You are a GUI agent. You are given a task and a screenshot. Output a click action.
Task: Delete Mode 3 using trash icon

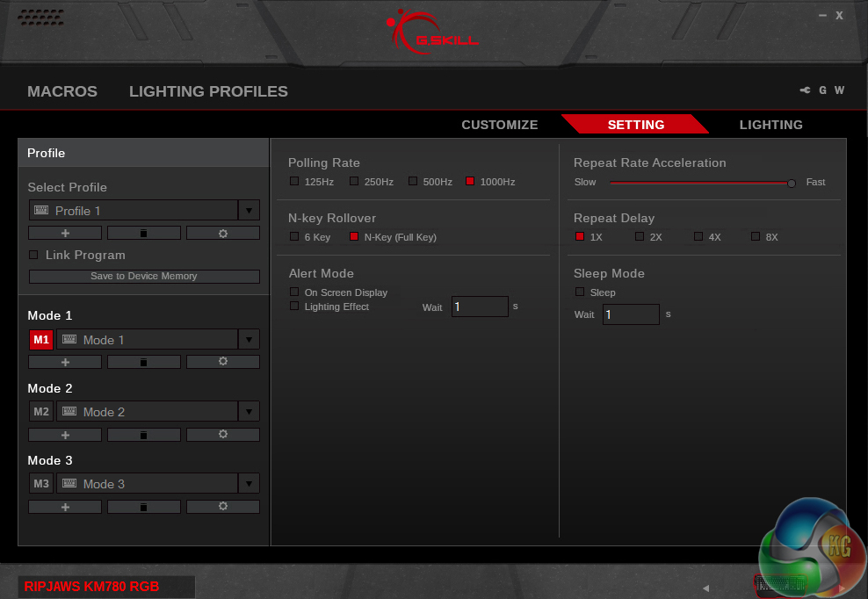tap(144, 507)
